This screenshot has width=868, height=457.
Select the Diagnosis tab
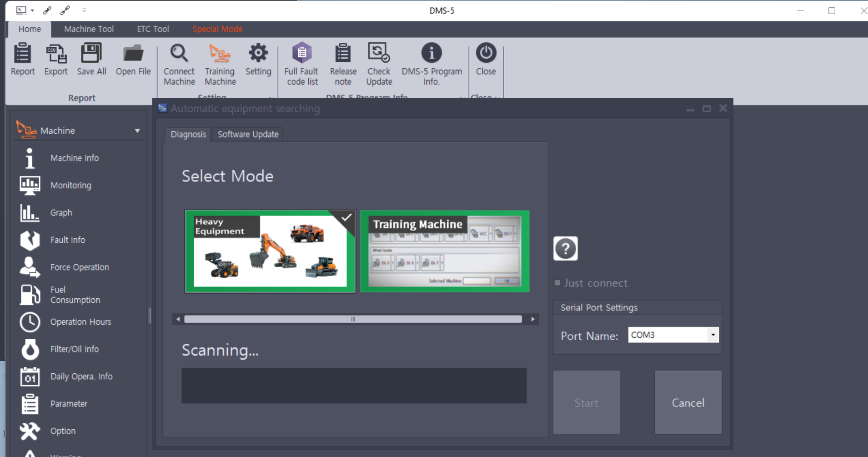188,134
